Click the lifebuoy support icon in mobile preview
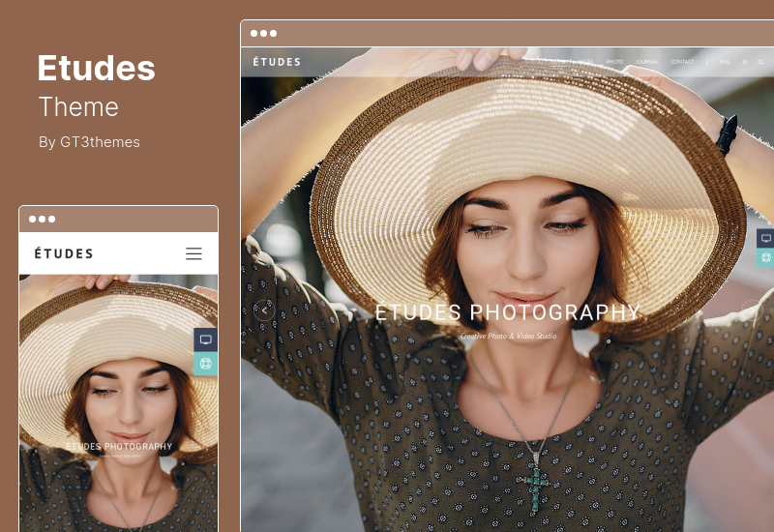The height and width of the screenshot is (532, 774). click(206, 364)
